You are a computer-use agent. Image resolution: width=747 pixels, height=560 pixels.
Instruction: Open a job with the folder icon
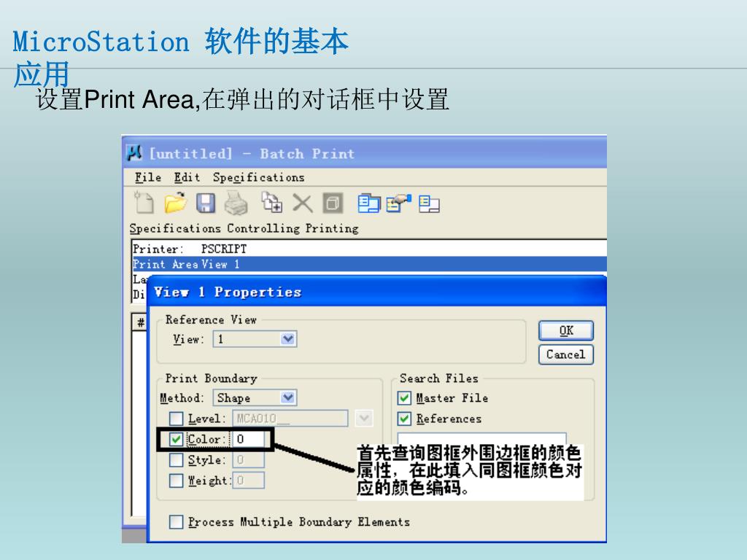click(175, 203)
